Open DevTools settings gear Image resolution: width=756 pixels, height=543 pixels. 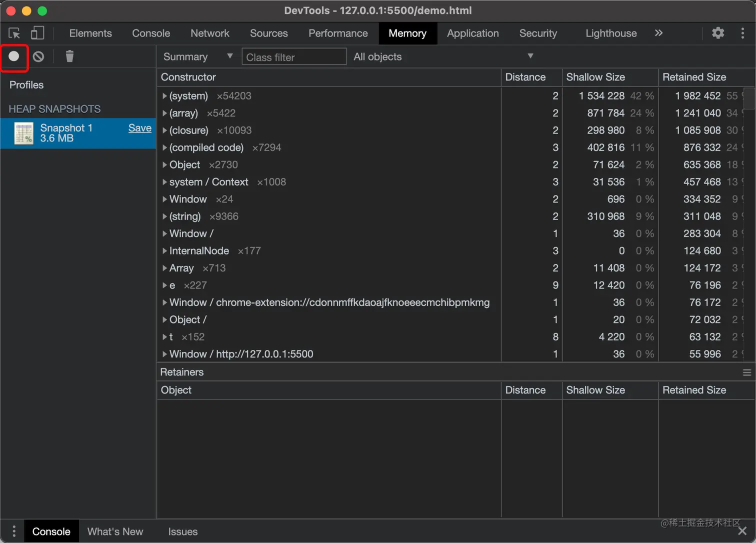click(x=718, y=33)
